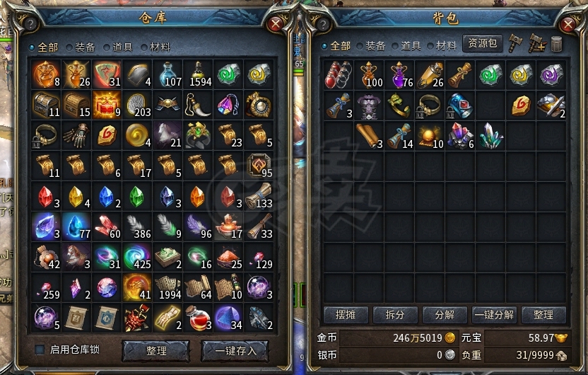
Task: Click the 一键存入 button
Action: (x=235, y=351)
